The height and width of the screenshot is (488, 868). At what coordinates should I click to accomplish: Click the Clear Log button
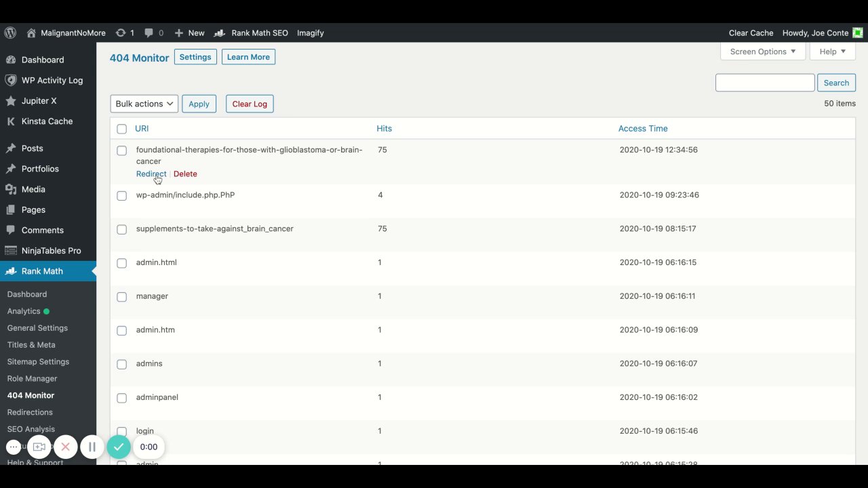(250, 104)
